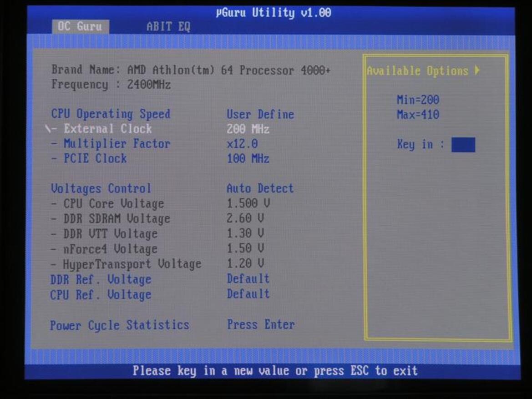The image size is (532, 399).
Task: Select Multiplier Factor option
Action: 117,144
